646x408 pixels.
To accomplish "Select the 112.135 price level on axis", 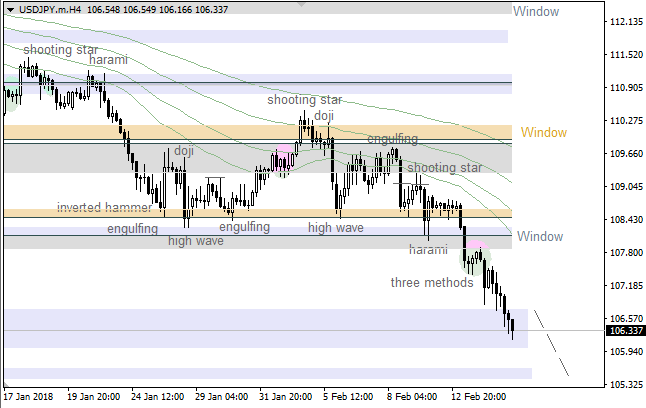I will coord(626,22).
